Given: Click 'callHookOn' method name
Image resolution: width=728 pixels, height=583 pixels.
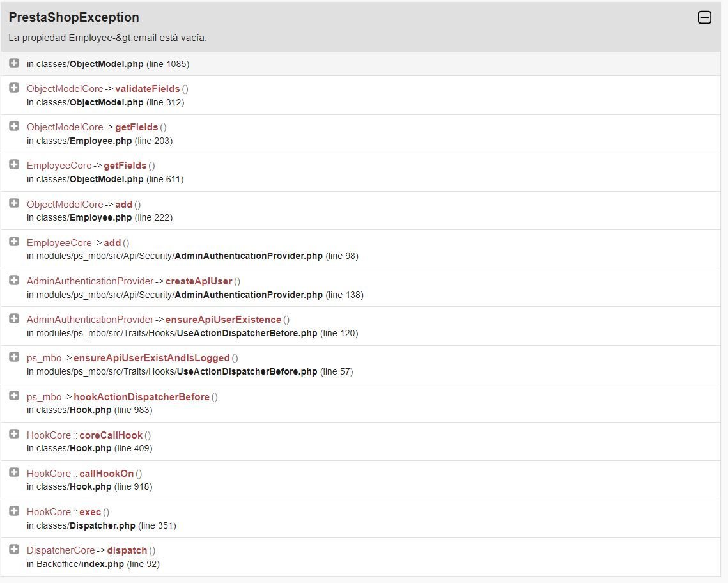Looking at the screenshot, I should point(106,474).
